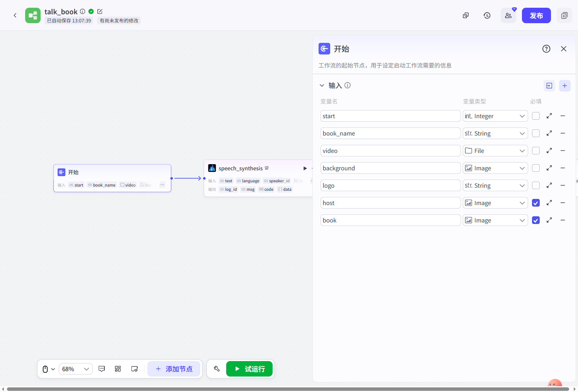Mark logo variable as required
Screen dimensions: 578x392
point(536,185)
